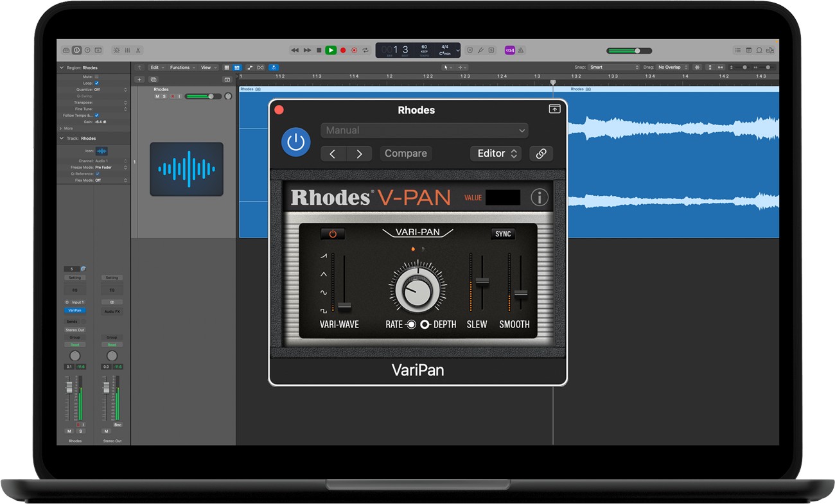Enable the count-in 1234 icon

(509, 49)
